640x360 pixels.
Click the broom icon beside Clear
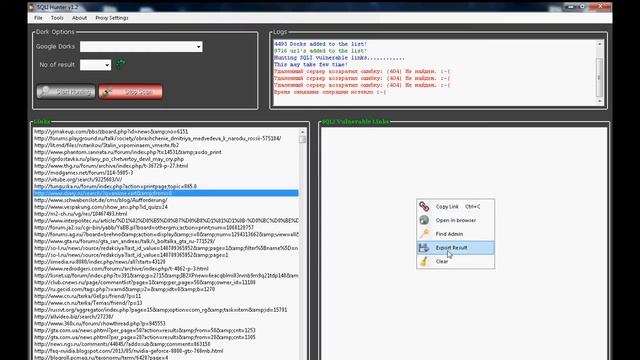424,261
